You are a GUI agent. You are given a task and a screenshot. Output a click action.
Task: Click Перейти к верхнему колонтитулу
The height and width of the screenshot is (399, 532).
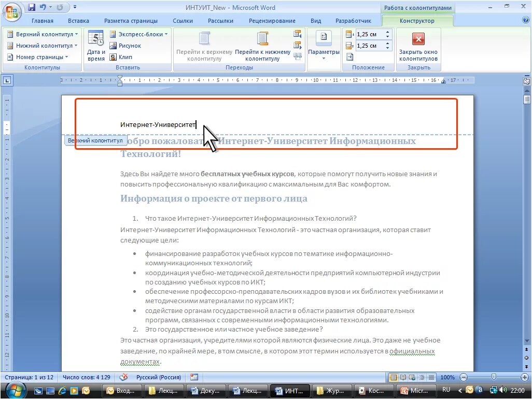pyautogui.click(x=204, y=47)
